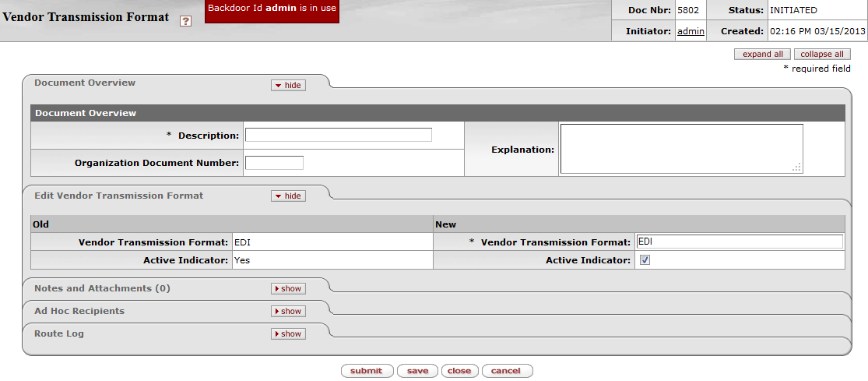This screenshot has width=868, height=381.
Task: Cancel the document
Action: point(506,371)
